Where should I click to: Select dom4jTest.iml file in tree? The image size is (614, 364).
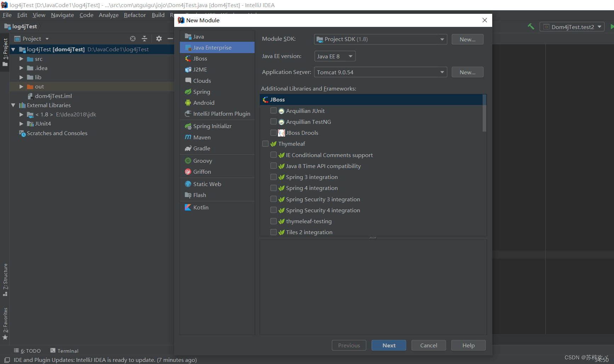pos(53,96)
